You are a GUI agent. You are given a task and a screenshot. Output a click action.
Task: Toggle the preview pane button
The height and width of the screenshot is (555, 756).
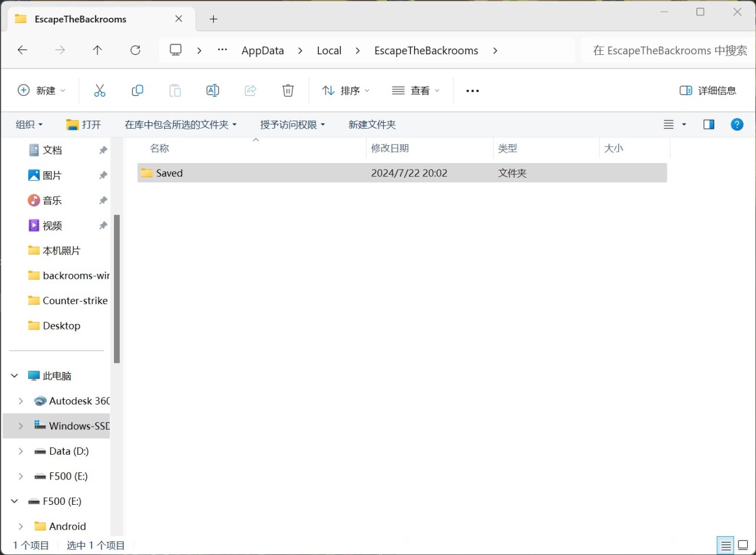(x=709, y=125)
